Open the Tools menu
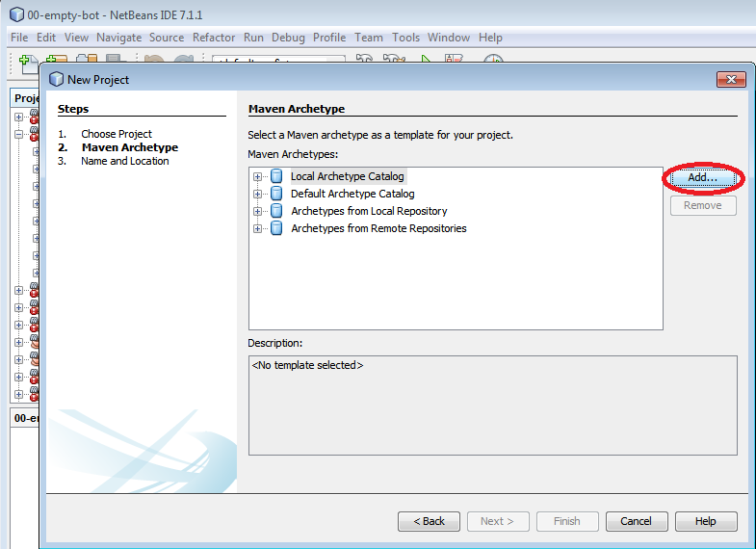The height and width of the screenshot is (549, 756). coord(406,38)
